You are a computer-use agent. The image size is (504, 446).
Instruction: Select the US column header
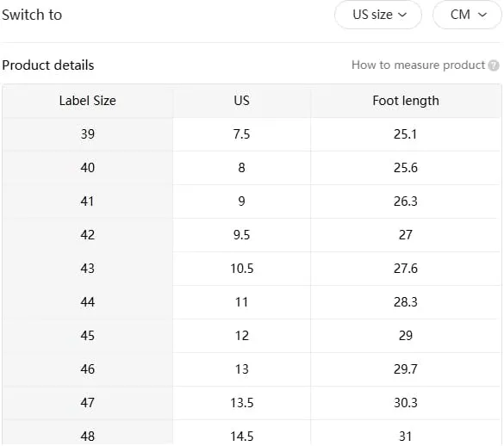pyautogui.click(x=242, y=101)
